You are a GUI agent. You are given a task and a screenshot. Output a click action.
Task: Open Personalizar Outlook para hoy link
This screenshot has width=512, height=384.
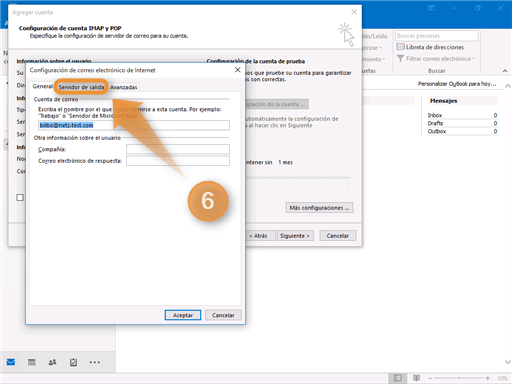point(457,84)
